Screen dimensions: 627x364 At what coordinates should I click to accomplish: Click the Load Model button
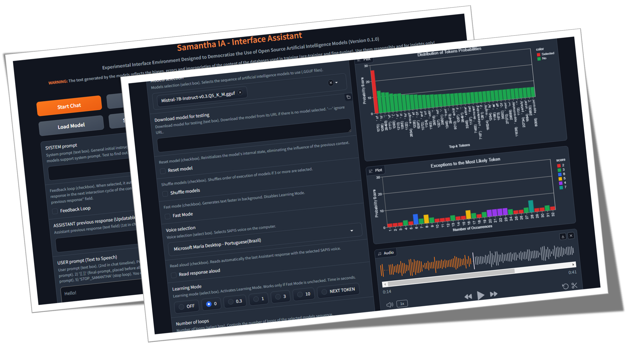(71, 126)
